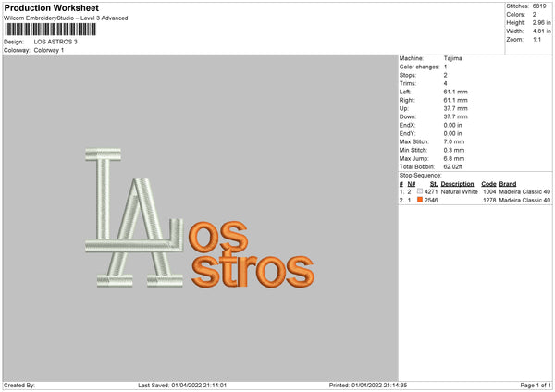Click the orange embroidered 'stros' lettering
Viewport: 555px width, 392px height.
pos(253,270)
